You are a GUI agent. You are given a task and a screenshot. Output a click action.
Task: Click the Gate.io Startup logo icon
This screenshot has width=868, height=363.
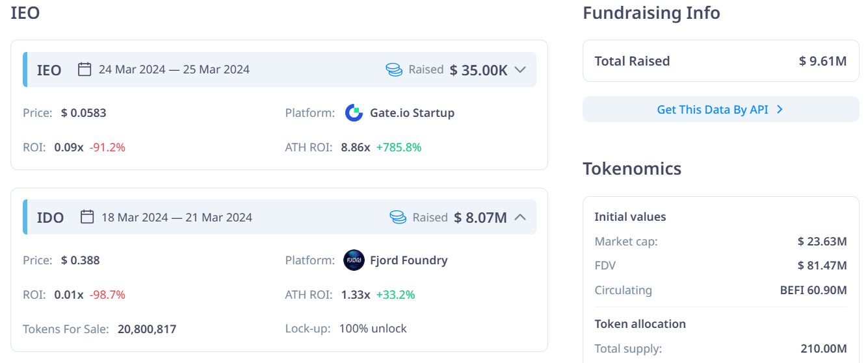tap(354, 113)
